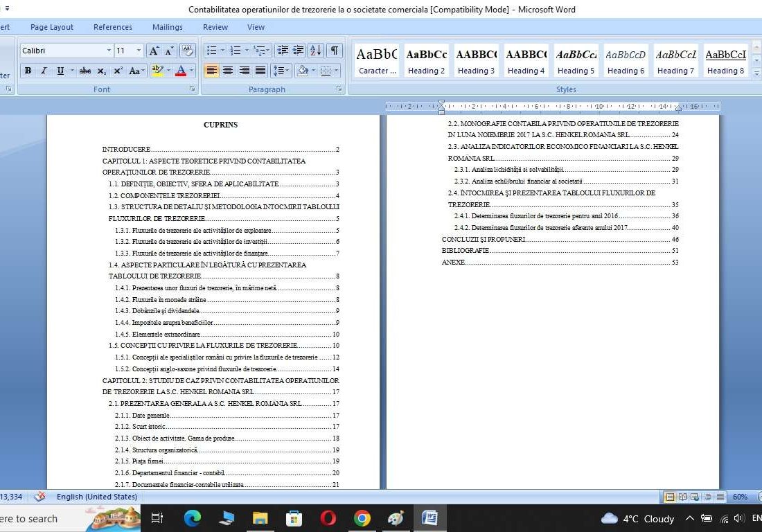Toggle show/hide paragraph marks
Screen dimensions: 762x532
click(333, 51)
